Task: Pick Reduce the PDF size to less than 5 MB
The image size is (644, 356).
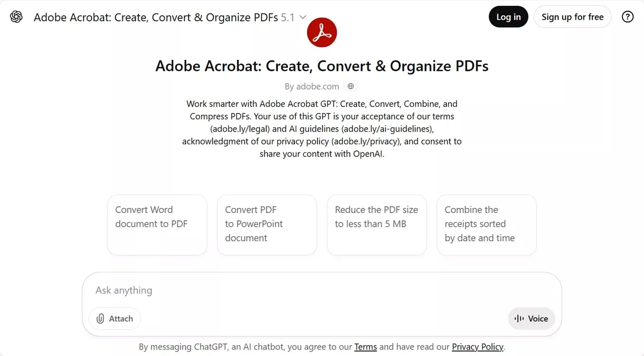Action: point(376,225)
